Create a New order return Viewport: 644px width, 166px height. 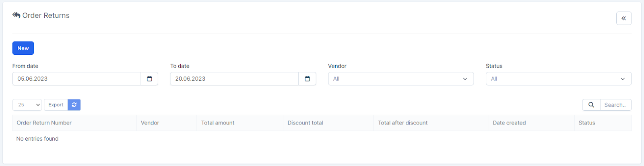pos(23,48)
